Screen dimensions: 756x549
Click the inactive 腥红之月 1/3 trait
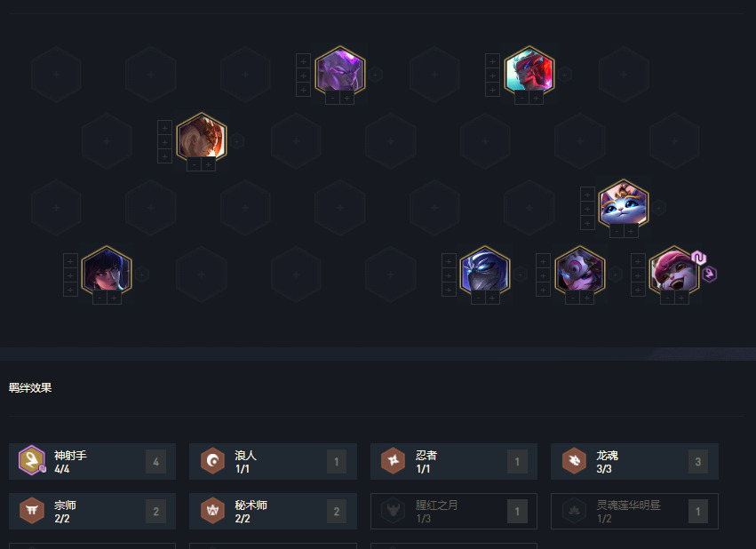[454, 512]
